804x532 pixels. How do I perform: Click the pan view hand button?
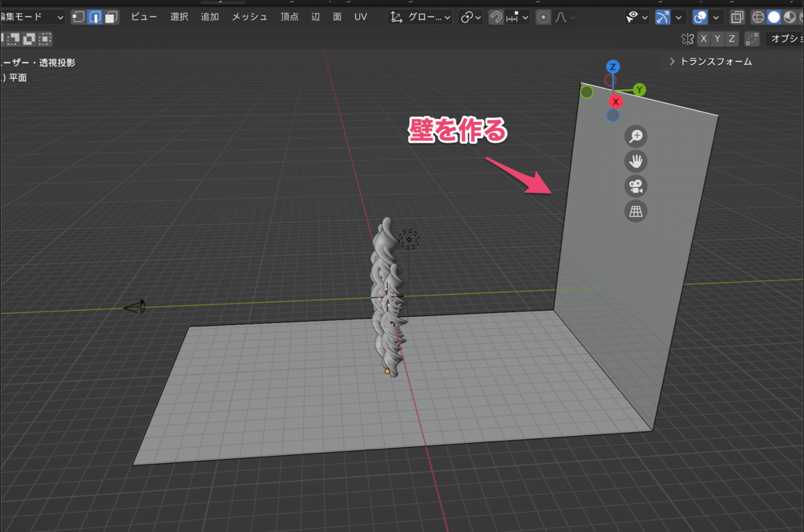tap(635, 161)
